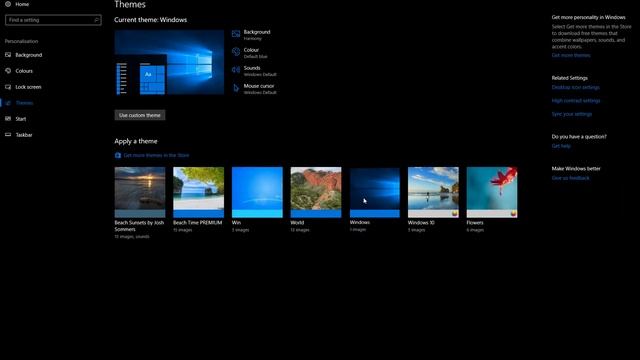The height and width of the screenshot is (360, 640).
Task: Apply the World theme thumbnail
Action: click(316, 192)
